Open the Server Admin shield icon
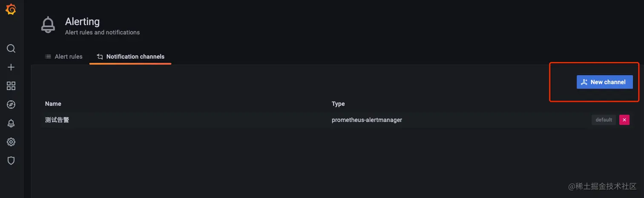This screenshot has width=644, height=198. (x=11, y=161)
